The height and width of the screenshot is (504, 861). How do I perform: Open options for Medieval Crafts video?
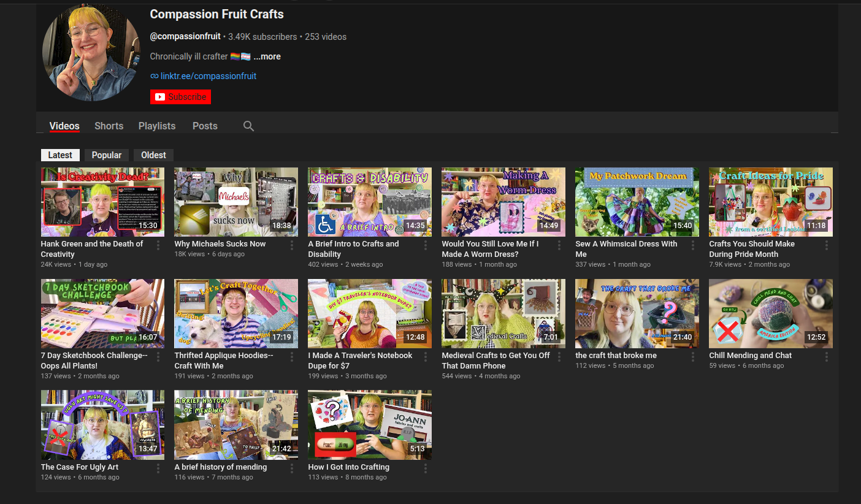559,357
